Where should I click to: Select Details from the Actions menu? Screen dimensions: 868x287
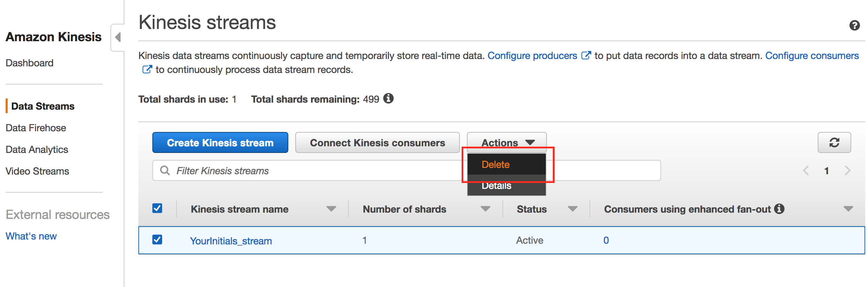tap(496, 186)
